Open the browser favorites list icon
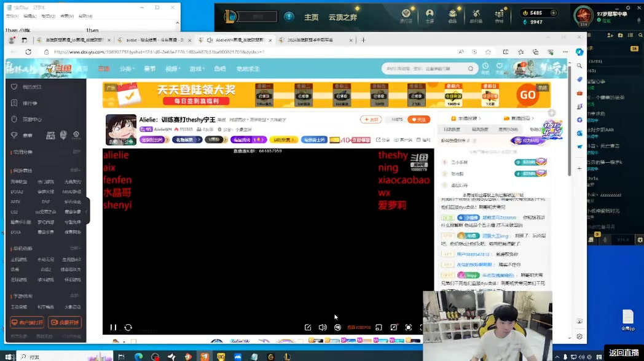Image resolution: width=644 pixels, height=361 pixels. (520, 52)
